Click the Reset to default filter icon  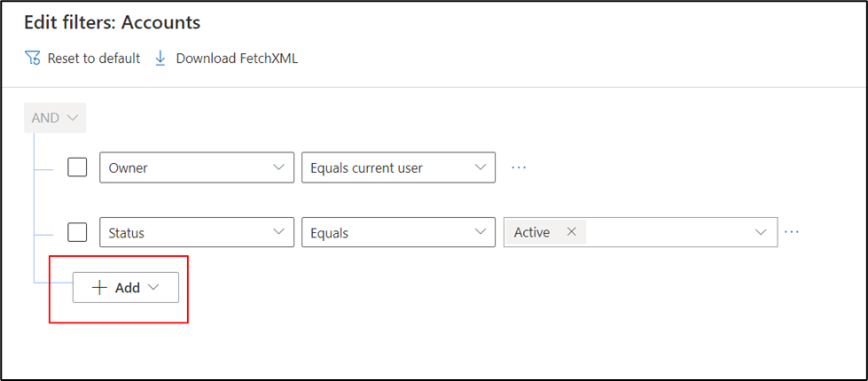point(33,58)
